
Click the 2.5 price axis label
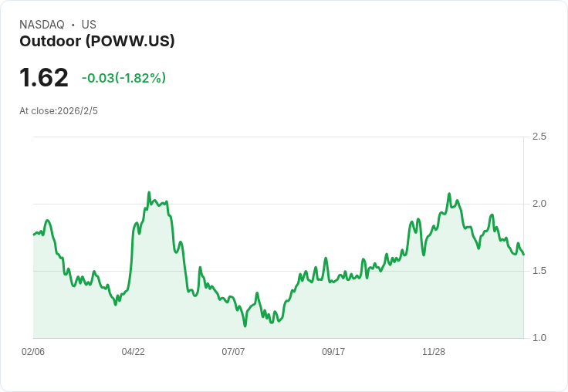click(539, 137)
